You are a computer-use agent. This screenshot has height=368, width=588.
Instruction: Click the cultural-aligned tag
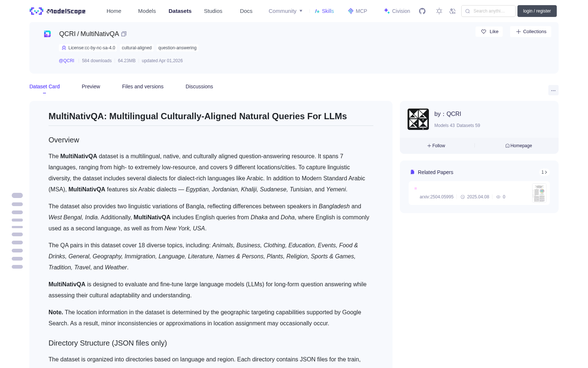[x=137, y=48]
